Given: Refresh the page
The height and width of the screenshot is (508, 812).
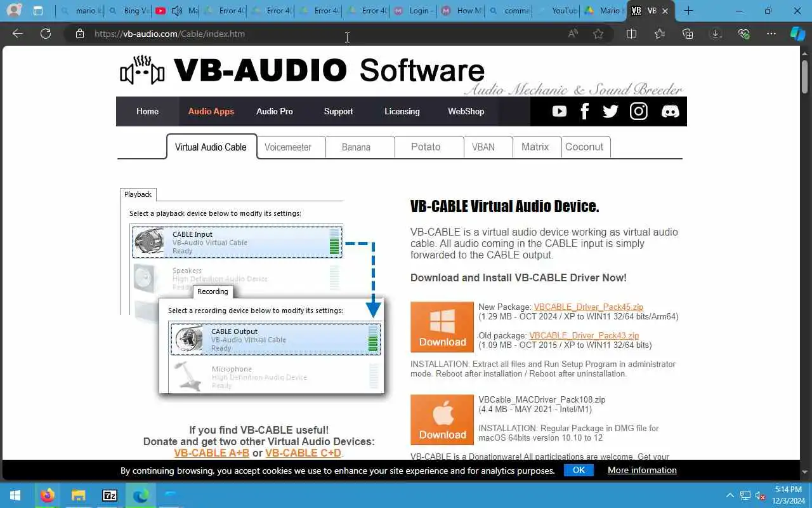Looking at the screenshot, I should 46,34.
